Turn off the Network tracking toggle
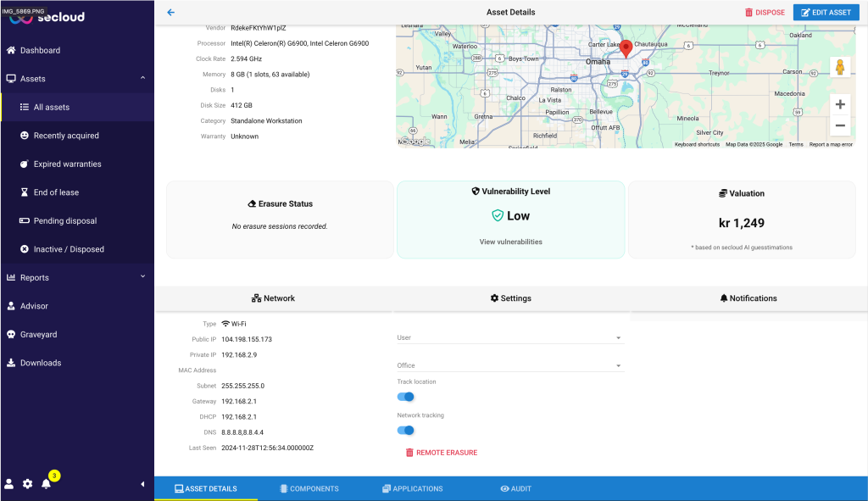 (x=405, y=430)
